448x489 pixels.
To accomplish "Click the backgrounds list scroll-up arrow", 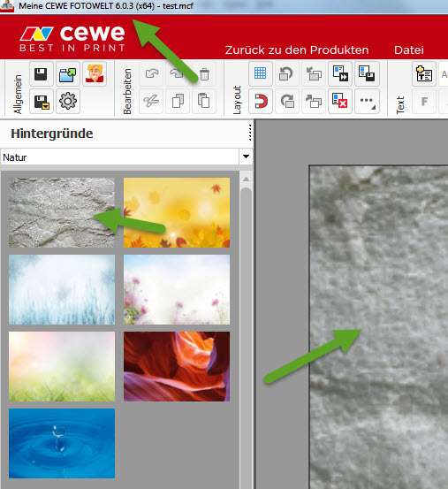I will pyautogui.click(x=247, y=180).
